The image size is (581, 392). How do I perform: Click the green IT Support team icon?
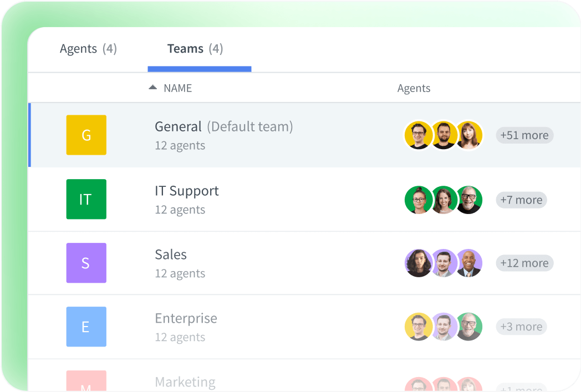[86, 199]
